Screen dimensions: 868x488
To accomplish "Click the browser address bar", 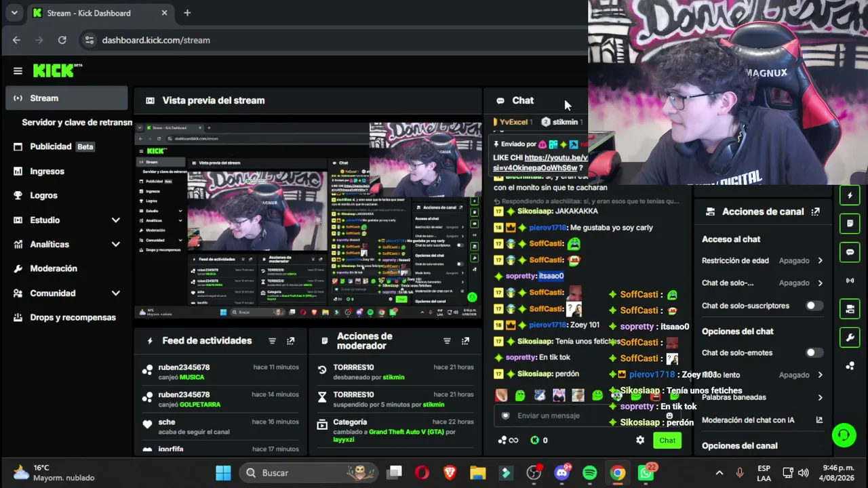I will (332, 40).
